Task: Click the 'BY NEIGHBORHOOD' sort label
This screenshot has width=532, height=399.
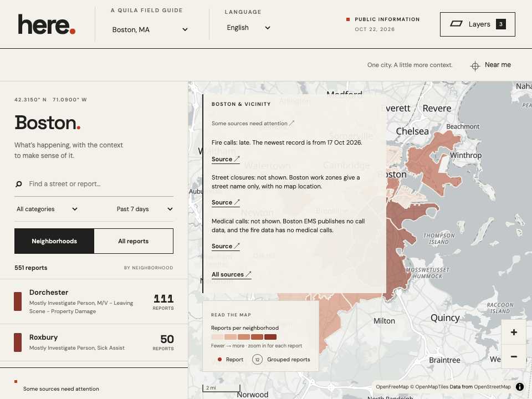Action: pyautogui.click(x=149, y=268)
